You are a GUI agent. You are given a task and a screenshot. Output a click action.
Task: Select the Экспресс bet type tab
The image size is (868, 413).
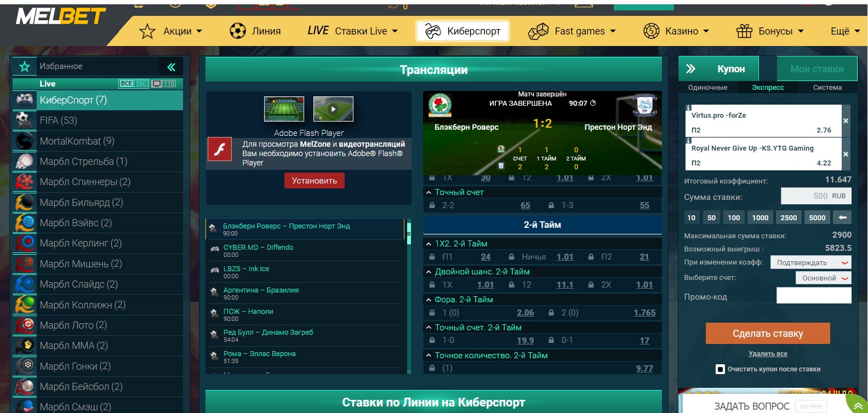(768, 88)
